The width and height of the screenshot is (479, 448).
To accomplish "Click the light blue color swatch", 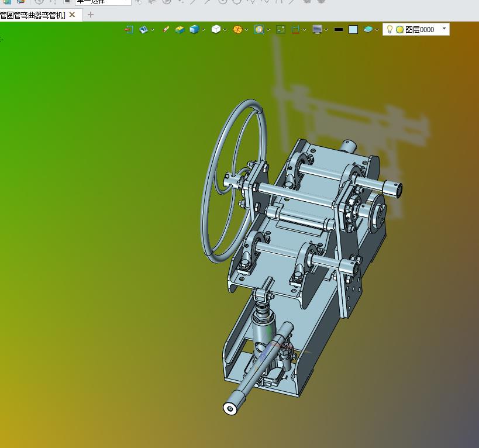I will (x=353, y=30).
